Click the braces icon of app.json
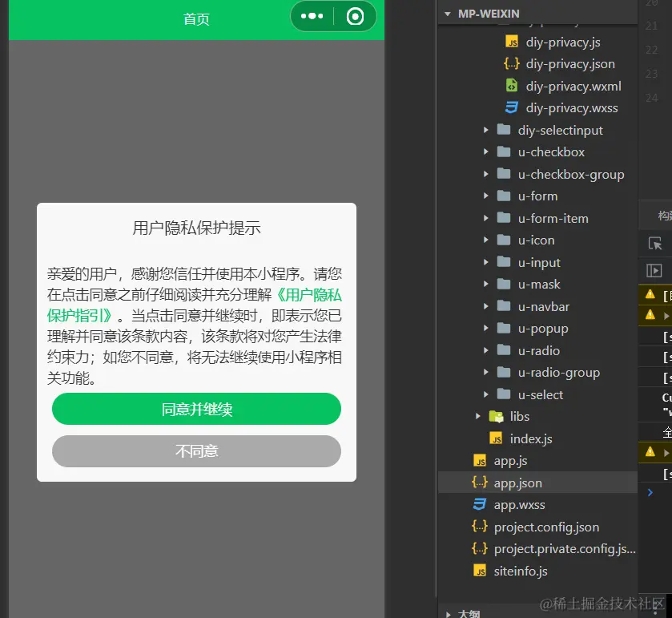Viewport: 672px width, 618px height. [480, 483]
